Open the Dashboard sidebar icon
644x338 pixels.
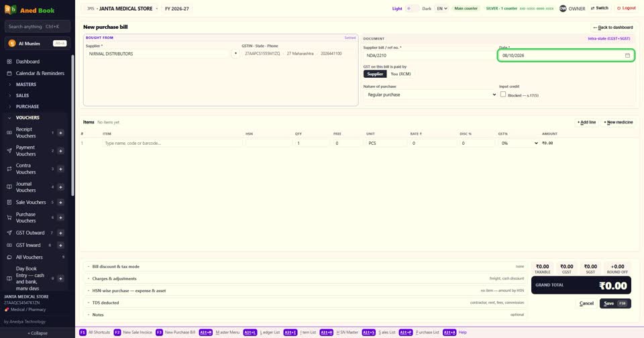pyautogui.click(x=9, y=62)
